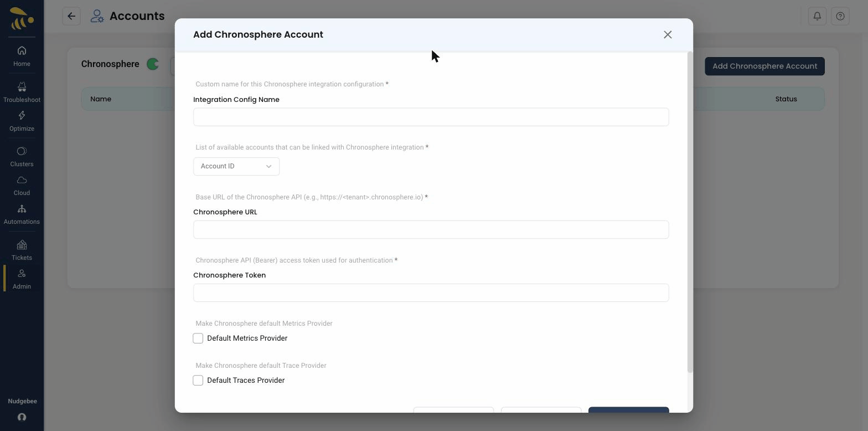The image size is (868, 431).
Task: Open Automations in the sidebar
Action: pos(22,214)
